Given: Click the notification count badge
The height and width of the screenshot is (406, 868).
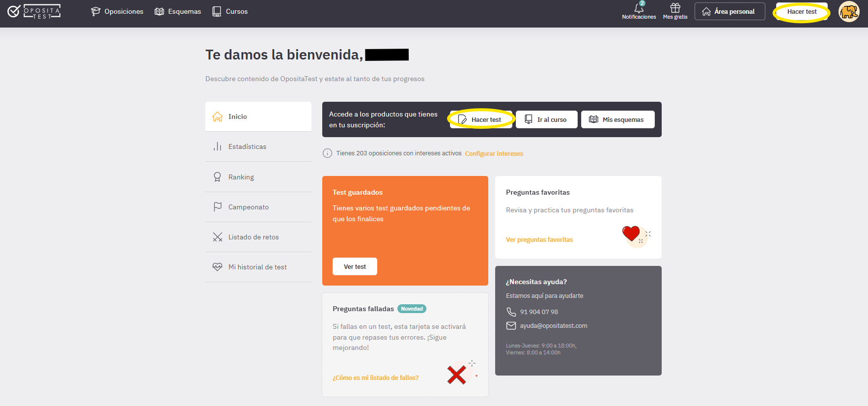Looking at the screenshot, I should point(642,3).
